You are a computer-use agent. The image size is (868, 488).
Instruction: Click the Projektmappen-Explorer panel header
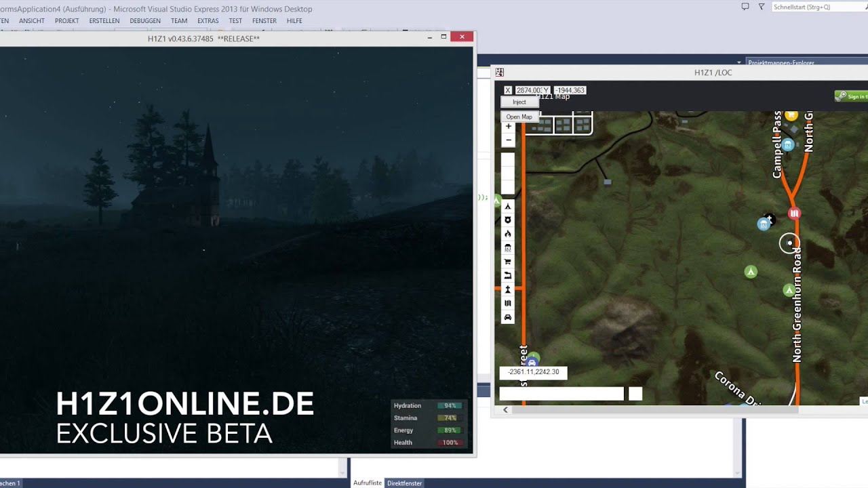click(x=807, y=62)
